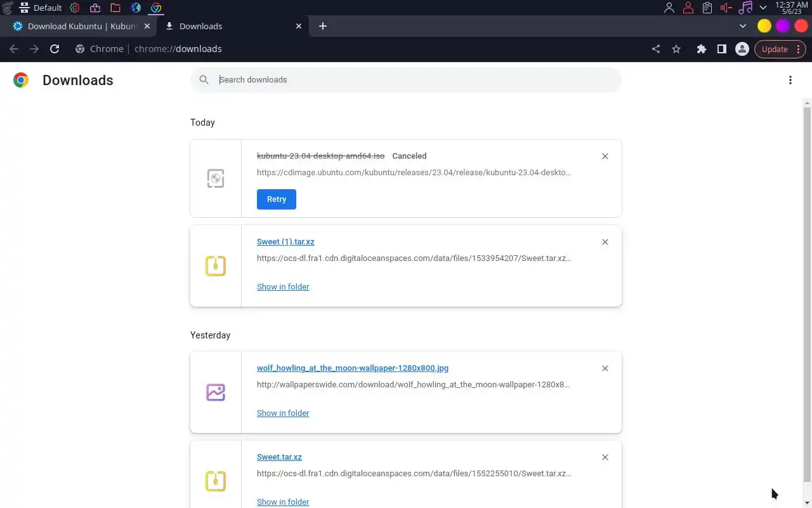Share this page via the share icon

(656, 49)
